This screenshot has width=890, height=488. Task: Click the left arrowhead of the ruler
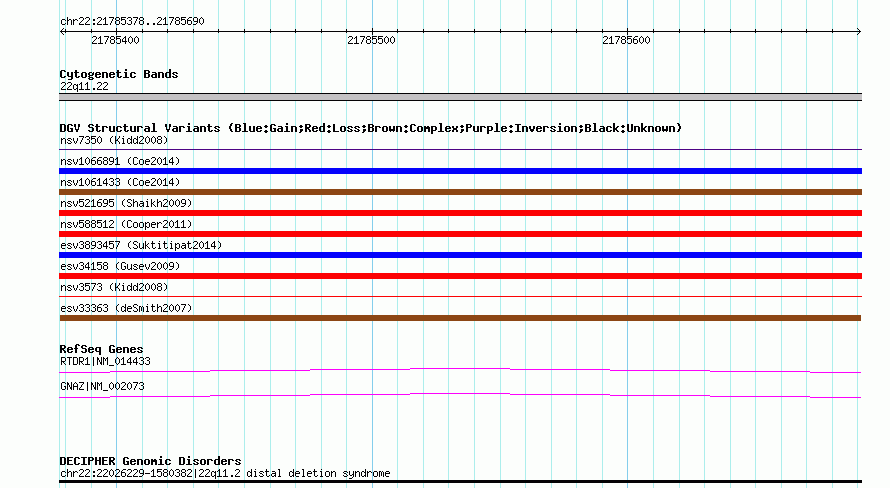pyautogui.click(x=63, y=32)
